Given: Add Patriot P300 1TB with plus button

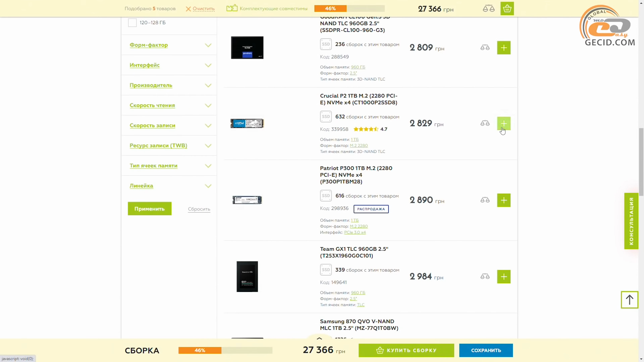Looking at the screenshot, I should point(503,200).
